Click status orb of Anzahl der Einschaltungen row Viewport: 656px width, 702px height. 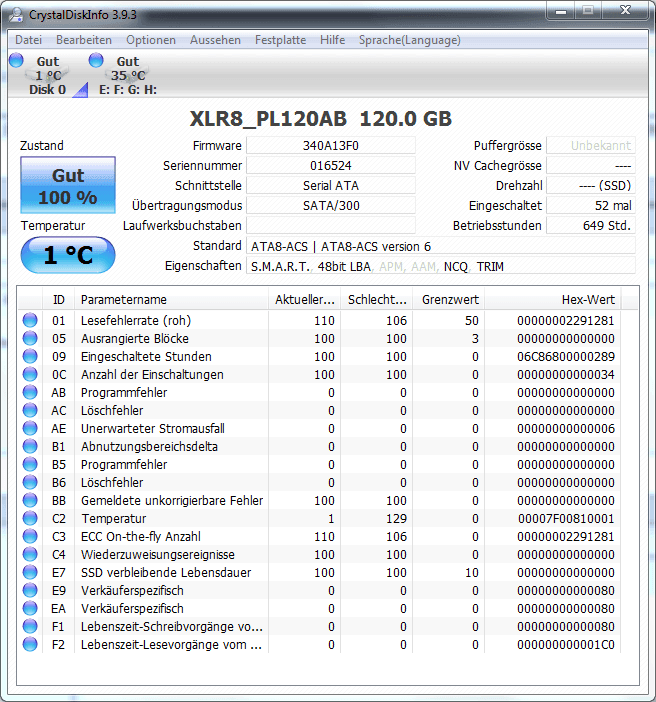coord(30,374)
